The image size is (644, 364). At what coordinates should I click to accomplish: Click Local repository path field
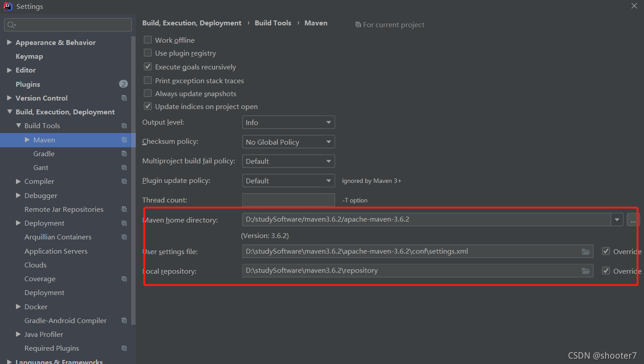pos(418,271)
